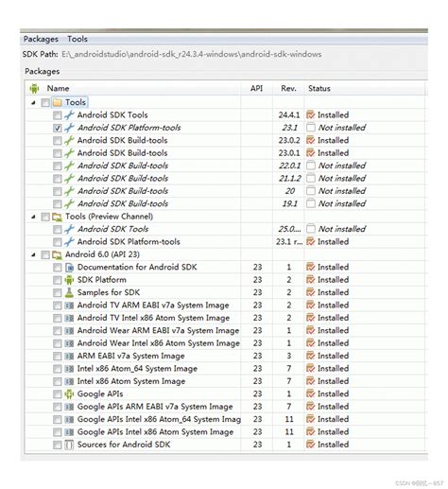Image resolution: width=448 pixels, height=489 pixels.
Task: Click the Intel x86 Atom_64 System Image icon
Action: point(69,369)
